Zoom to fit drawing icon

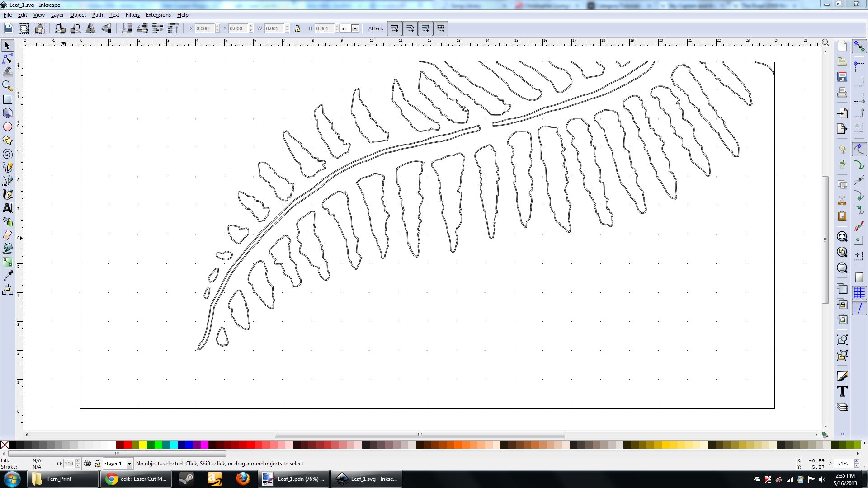pos(842,252)
